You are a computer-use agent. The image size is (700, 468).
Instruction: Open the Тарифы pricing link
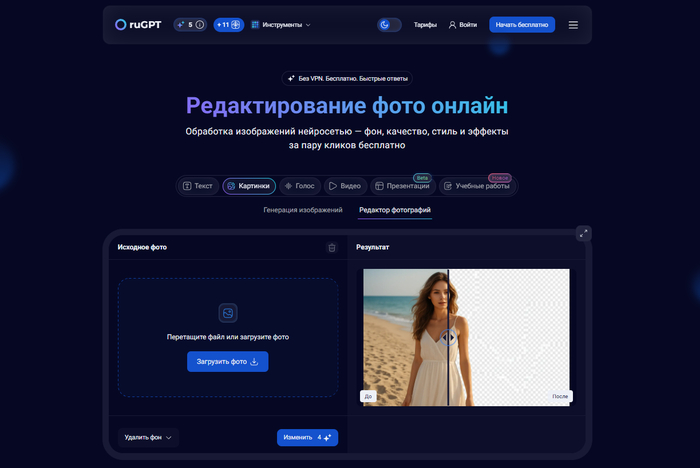coord(425,24)
